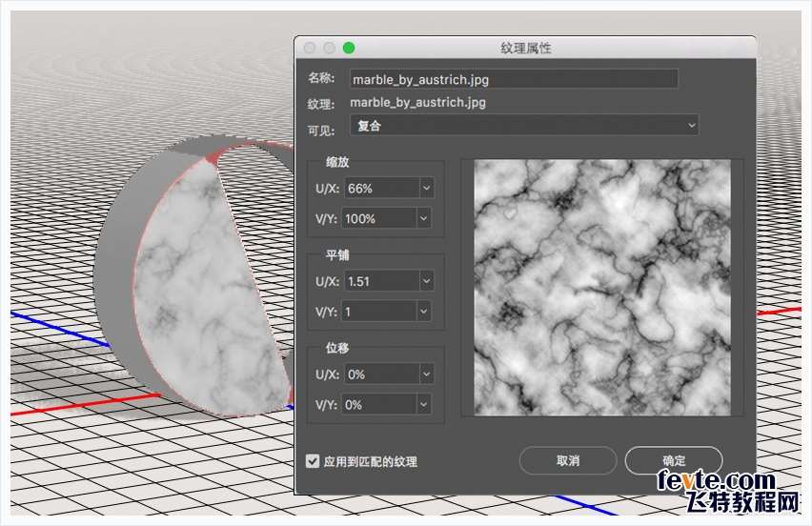This screenshot has height=526, width=812.
Task: Click the 平铺 U/X field showing 1.51
Action: (381, 281)
